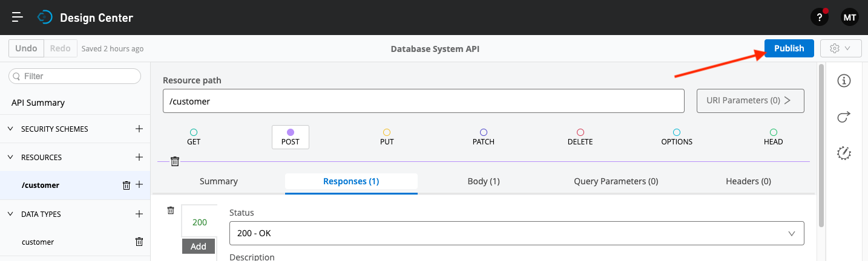Add a new security scheme
868x261 pixels.
139,129
